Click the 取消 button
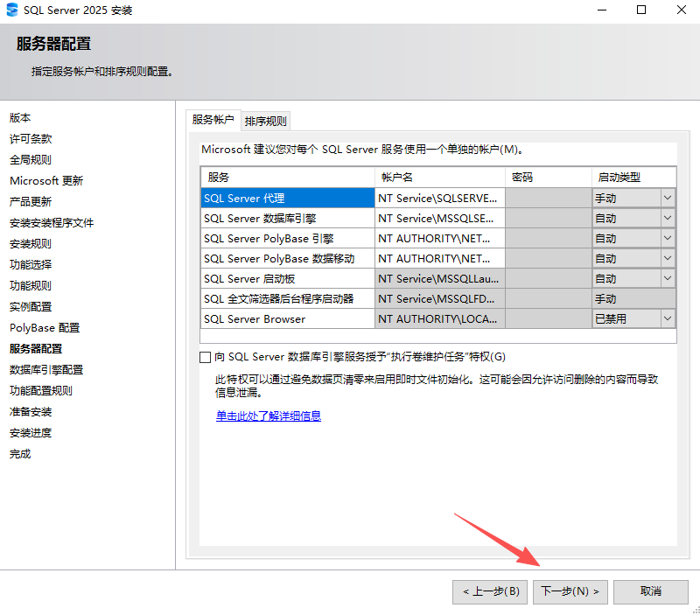700x615 pixels. [651, 591]
